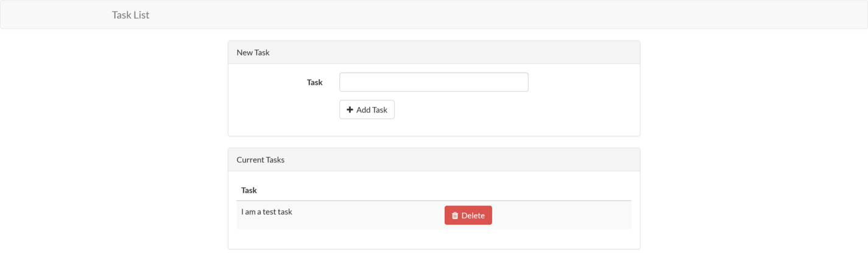Screen dimensions: 868x278
Task: Delete the 'I am a test task' entry
Action: (x=468, y=215)
